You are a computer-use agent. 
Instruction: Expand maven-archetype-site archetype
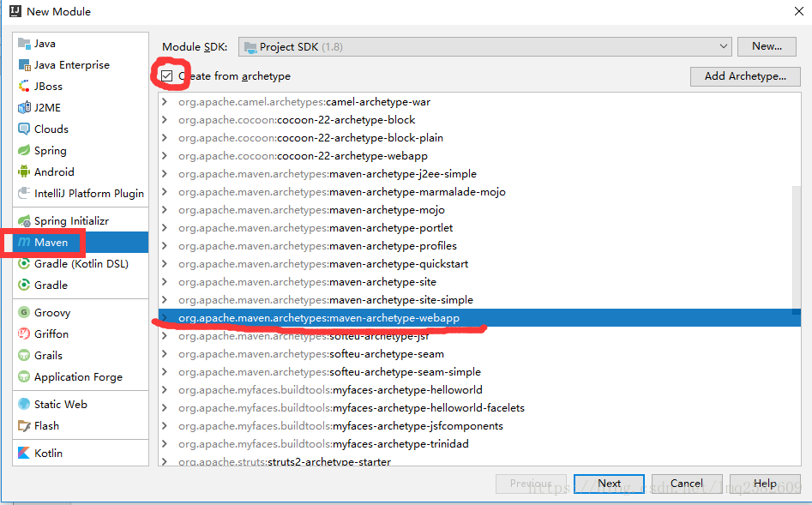[x=165, y=282]
